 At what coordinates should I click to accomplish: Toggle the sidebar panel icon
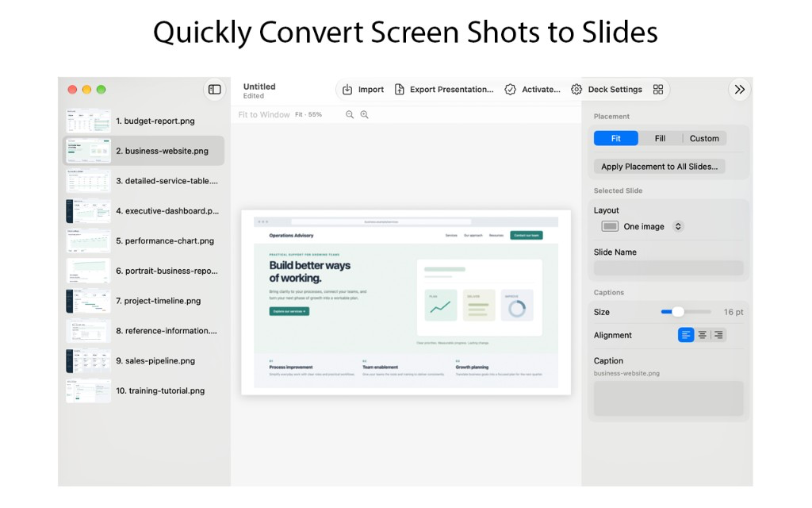214,89
